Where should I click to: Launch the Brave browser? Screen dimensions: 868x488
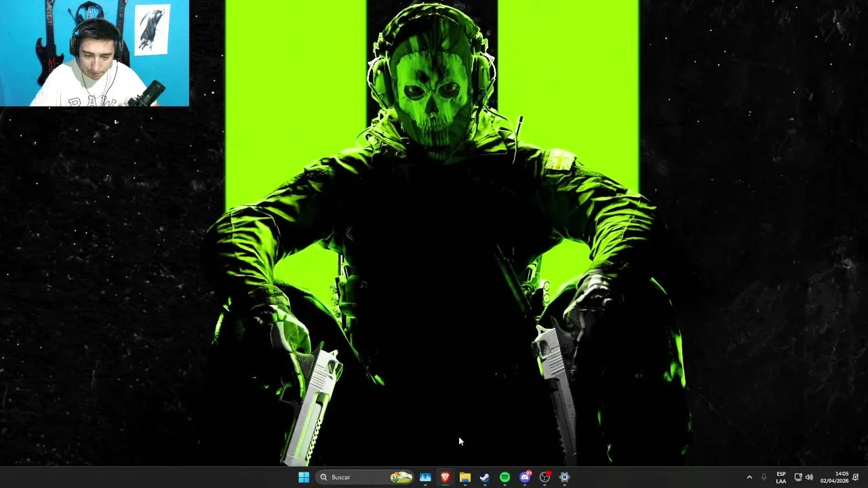(445, 477)
